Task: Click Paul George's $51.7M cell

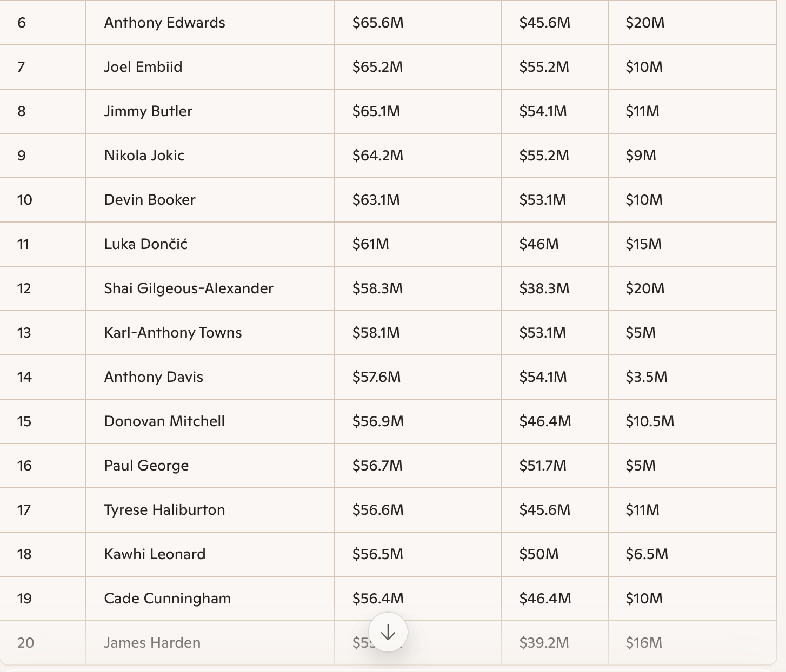Action: (543, 466)
